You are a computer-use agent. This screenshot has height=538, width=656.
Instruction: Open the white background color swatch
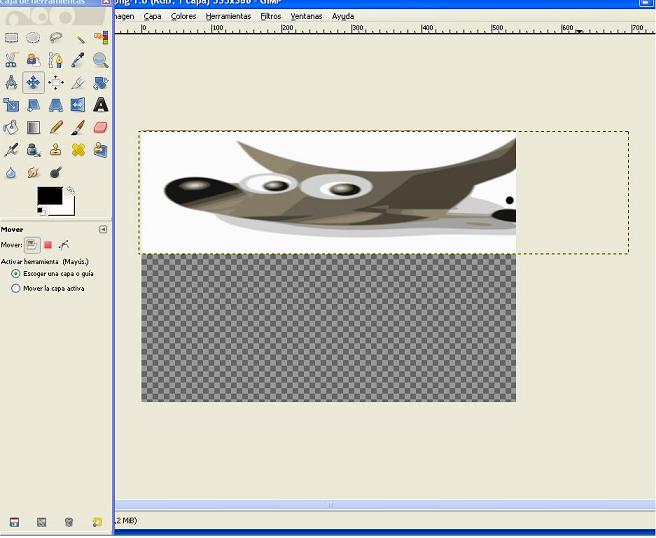click(69, 210)
